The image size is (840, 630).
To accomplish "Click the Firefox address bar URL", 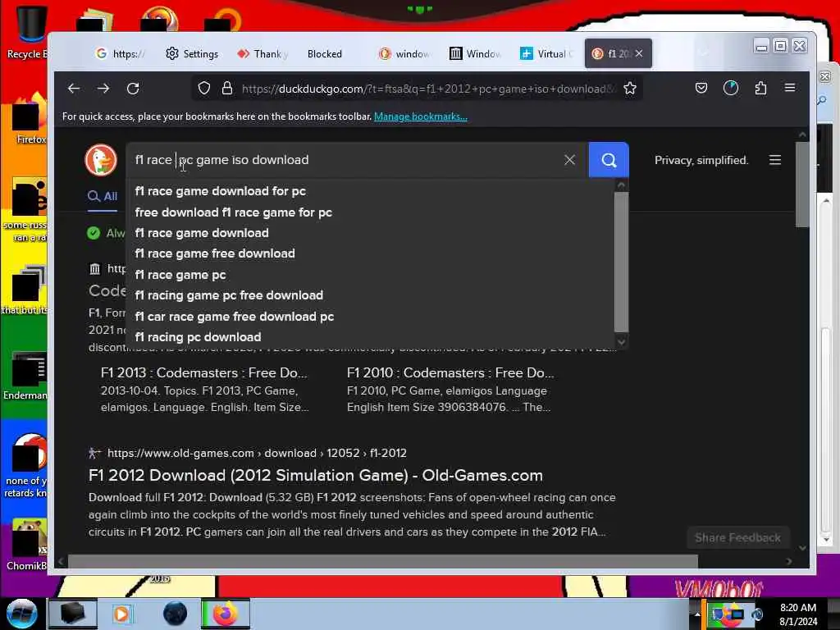I will pyautogui.click(x=428, y=89).
